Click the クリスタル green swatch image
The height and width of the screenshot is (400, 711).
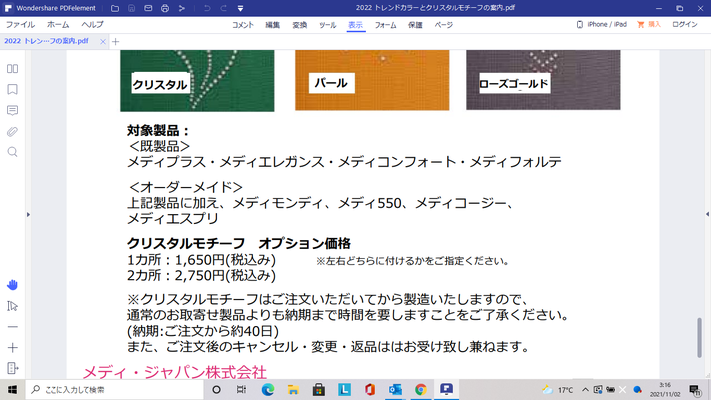coord(197,80)
